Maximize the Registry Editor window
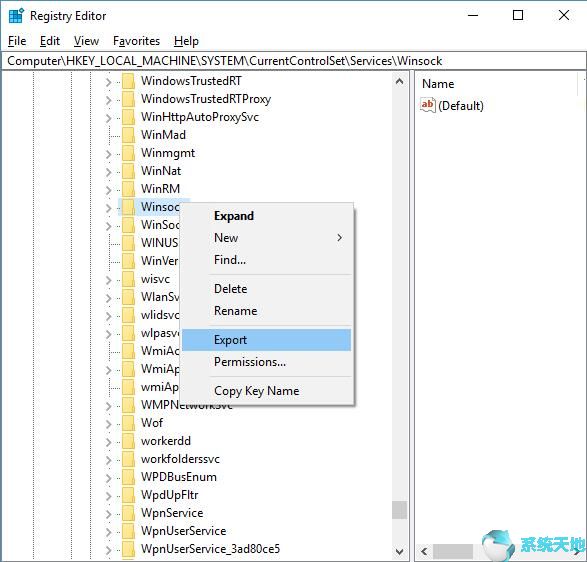 pyautogui.click(x=518, y=15)
